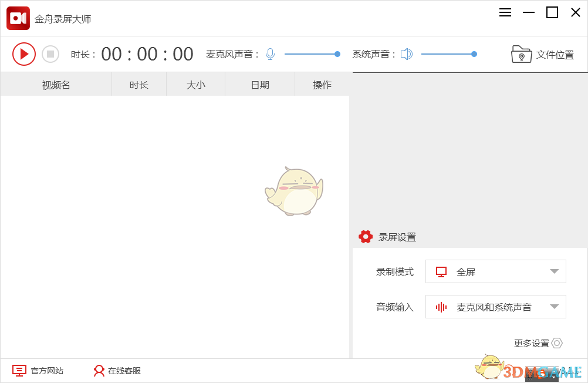The width and height of the screenshot is (588, 383).
Task: Click the 在线客服 headset icon
Action: [98, 371]
